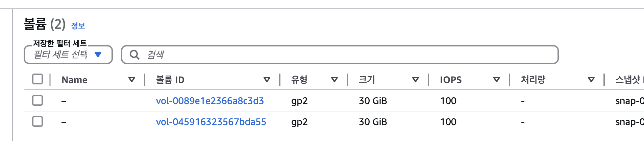644x141 pixels.
Task: Sort by 유형 column arrow
Action: (x=335, y=80)
